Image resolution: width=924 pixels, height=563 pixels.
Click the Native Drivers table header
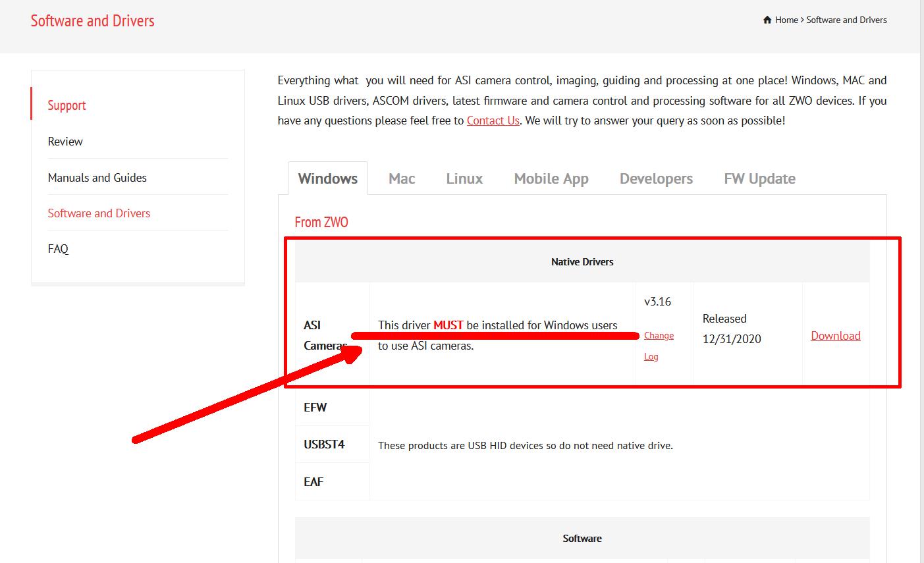[x=582, y=261]
